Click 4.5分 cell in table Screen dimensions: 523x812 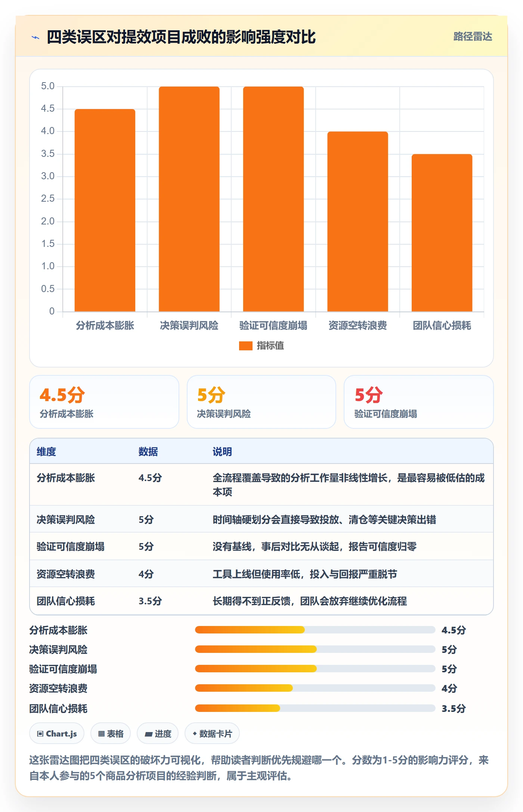click(150, 478)
